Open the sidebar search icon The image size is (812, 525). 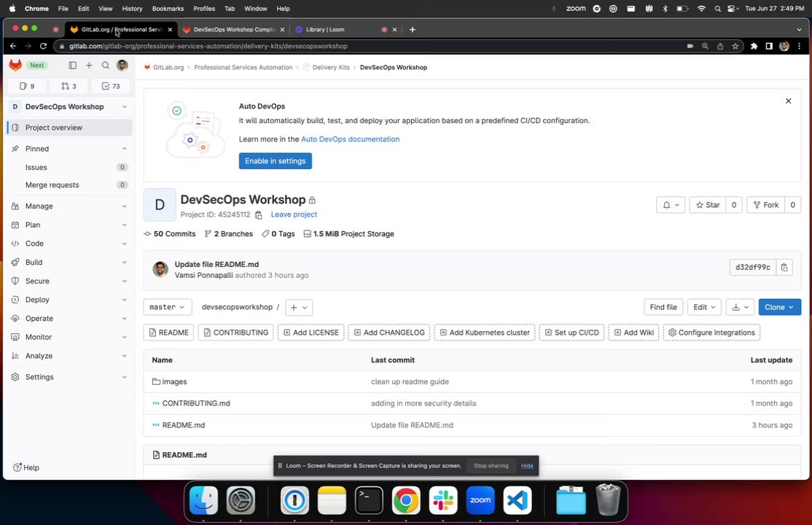coord(106,66)
